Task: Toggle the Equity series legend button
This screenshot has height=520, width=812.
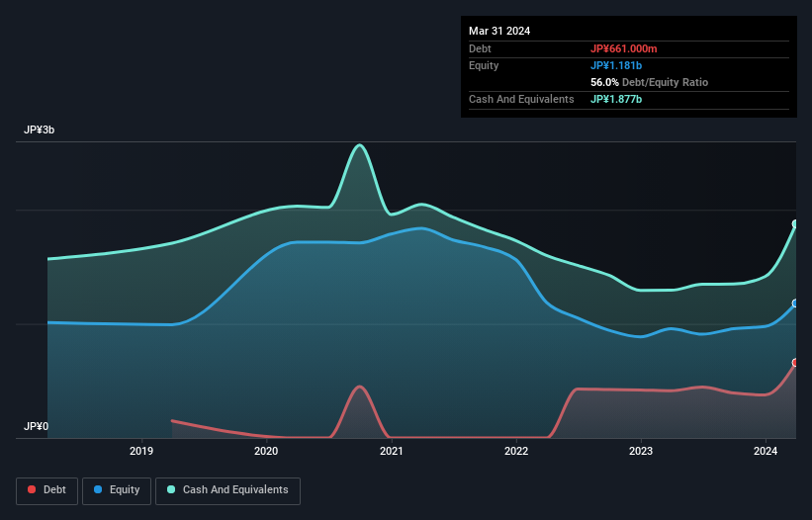Action: pyautogui.click(x=117, y=490)
